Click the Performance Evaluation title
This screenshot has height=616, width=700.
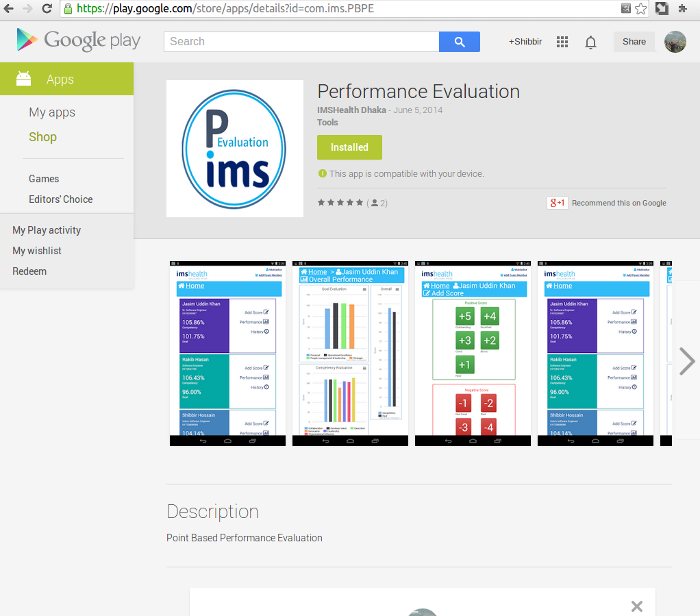pyautogui.click(x=418, y=92)
